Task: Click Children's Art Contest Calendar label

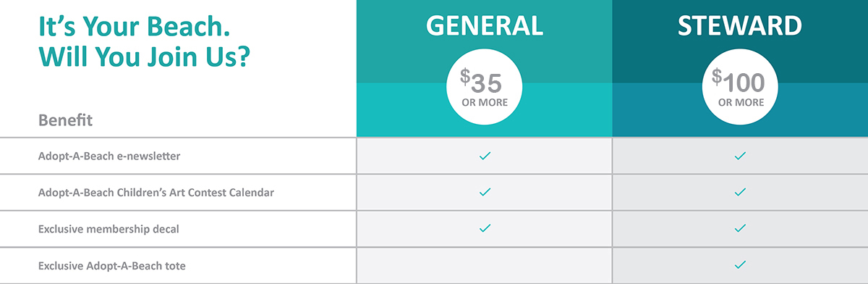Action: click(156, 193)
